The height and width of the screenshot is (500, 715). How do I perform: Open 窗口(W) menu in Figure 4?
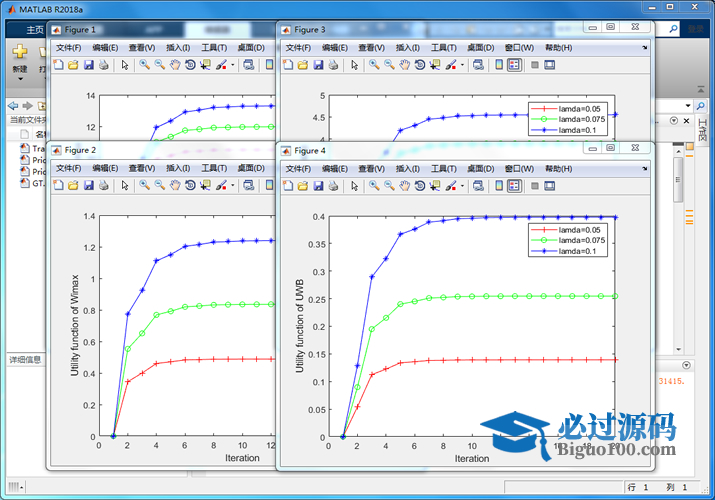tap(519, 169)
